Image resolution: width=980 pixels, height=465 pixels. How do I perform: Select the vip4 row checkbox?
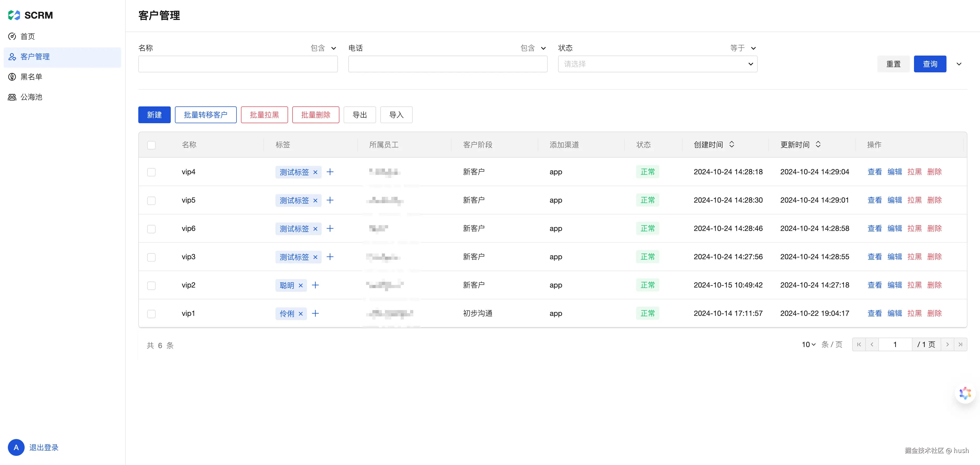click(x=151, y=172)
